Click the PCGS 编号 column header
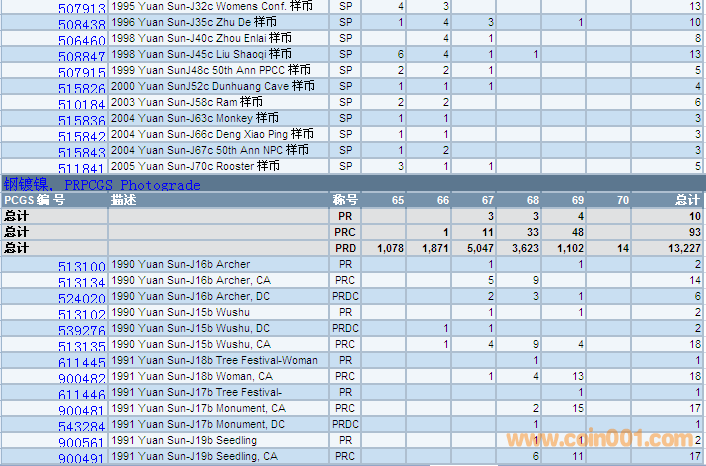 pos(35,200)
